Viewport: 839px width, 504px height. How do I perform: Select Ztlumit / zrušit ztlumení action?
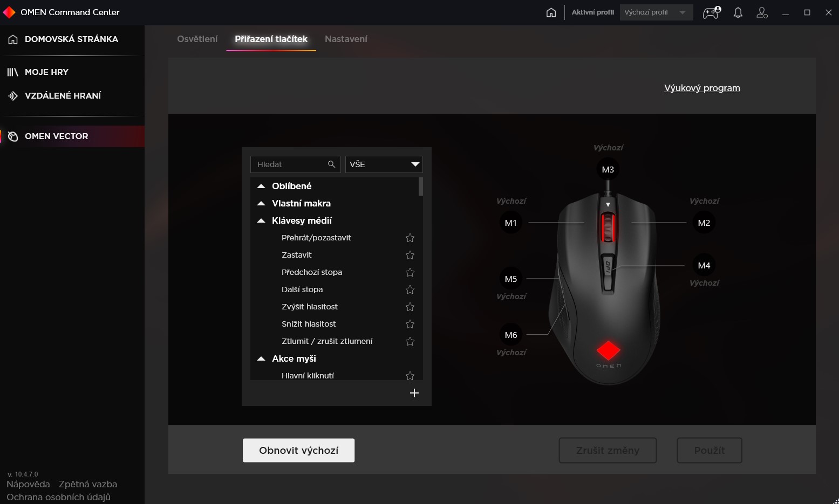327,341
